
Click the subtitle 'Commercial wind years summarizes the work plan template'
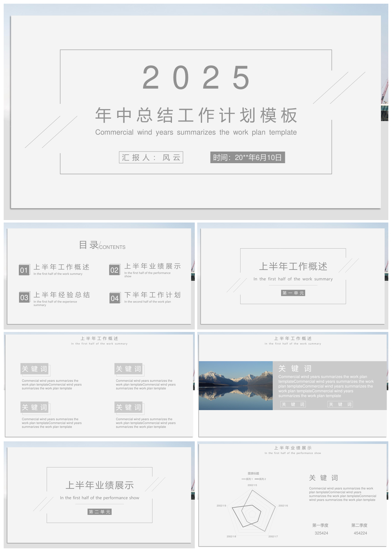point(196,132)
